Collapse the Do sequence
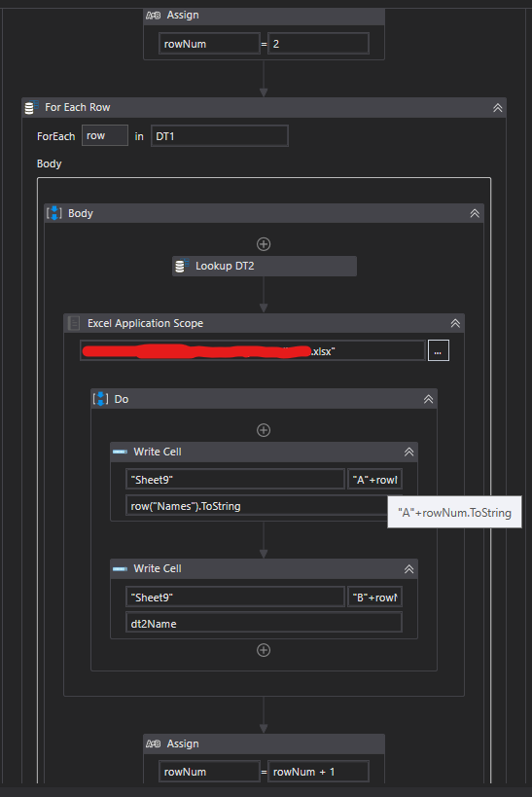This screenshot has width=532, height=797. tap(428, 400)
